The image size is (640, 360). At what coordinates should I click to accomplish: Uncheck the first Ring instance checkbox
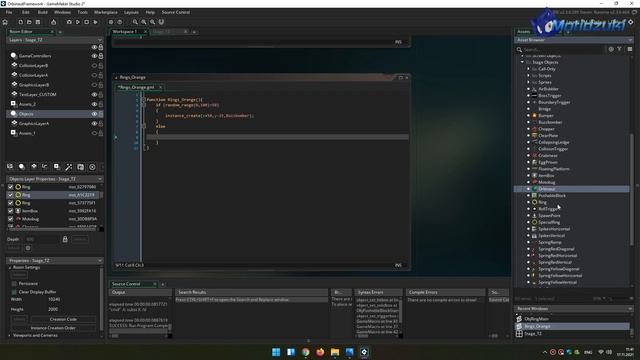(11, 187)
